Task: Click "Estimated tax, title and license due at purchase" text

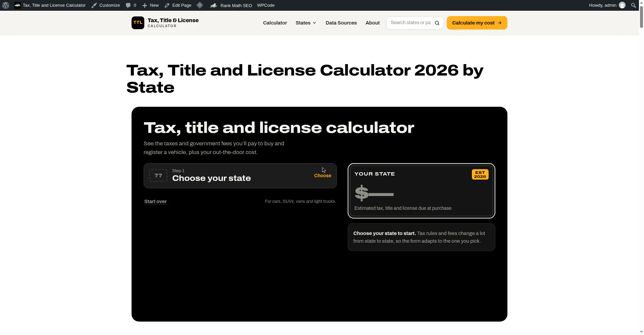Action: pyautogui.click(x=403, y=208)
